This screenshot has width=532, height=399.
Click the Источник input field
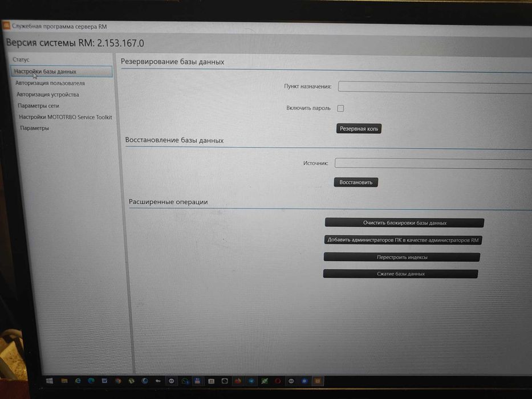coord(433,163)
